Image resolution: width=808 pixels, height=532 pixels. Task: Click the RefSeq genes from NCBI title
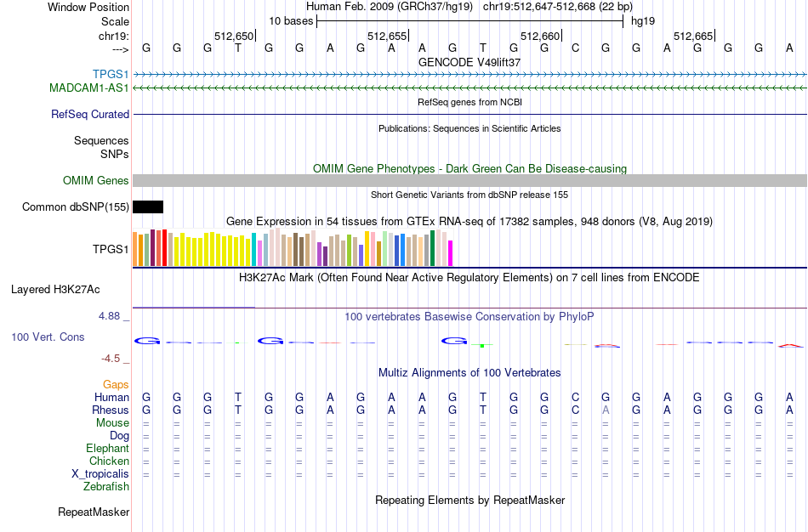[x=469, y=102]
